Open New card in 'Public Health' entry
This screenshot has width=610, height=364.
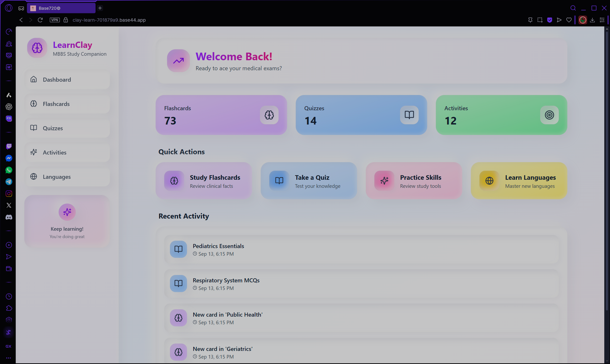click(361, 318)
